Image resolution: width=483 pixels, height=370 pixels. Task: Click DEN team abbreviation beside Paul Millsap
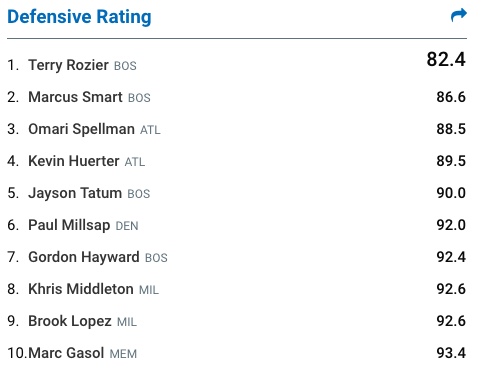pos(127,226)
